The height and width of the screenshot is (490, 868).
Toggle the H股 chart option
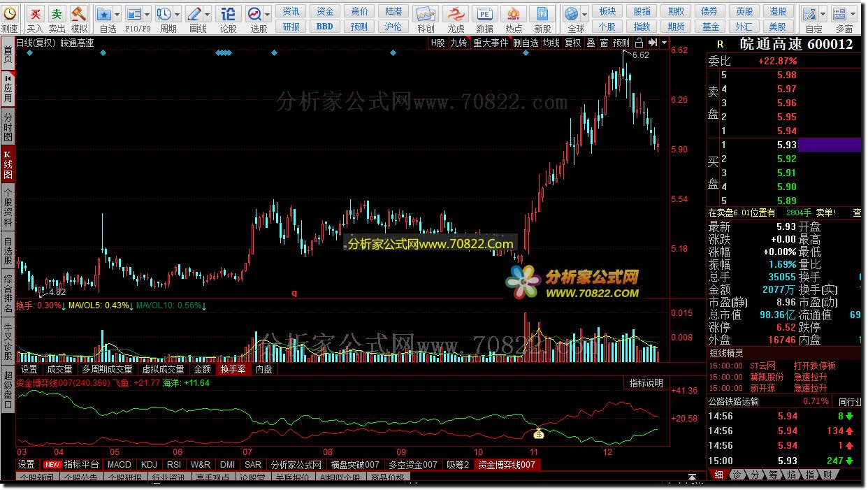[437, 43]
